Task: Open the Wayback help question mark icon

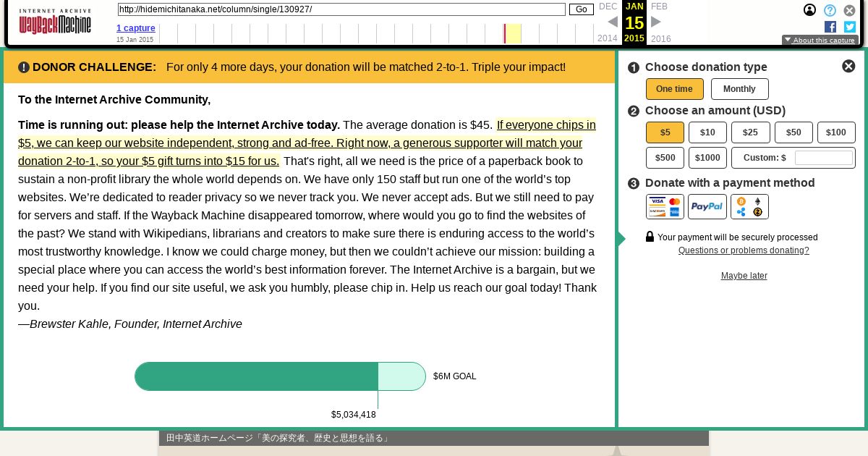Action: [x=830, y=10]
